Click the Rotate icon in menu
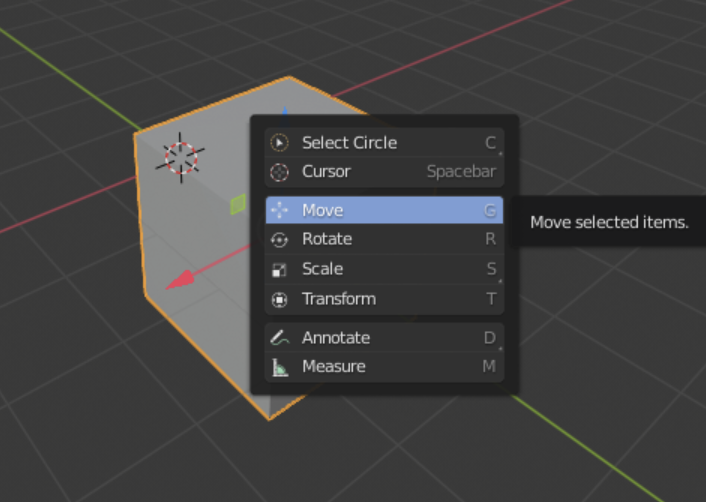706x502 pixels. point(279,240)
